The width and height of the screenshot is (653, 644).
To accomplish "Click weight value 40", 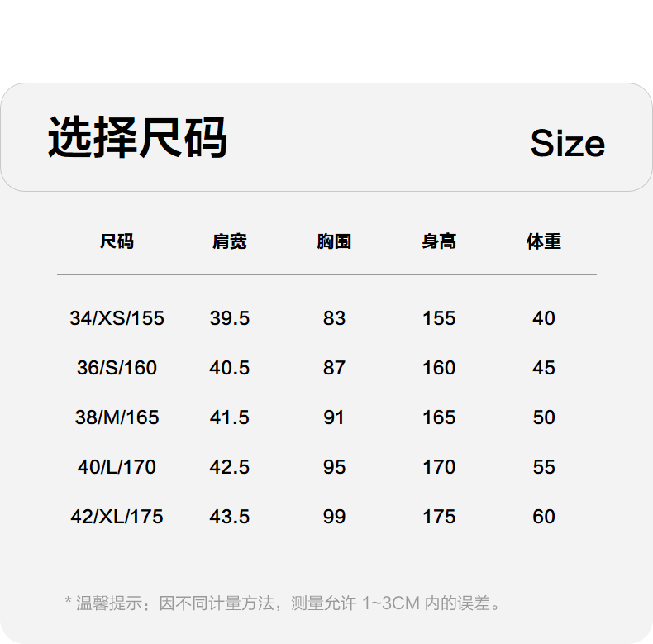I will click(x=544, y=318).
